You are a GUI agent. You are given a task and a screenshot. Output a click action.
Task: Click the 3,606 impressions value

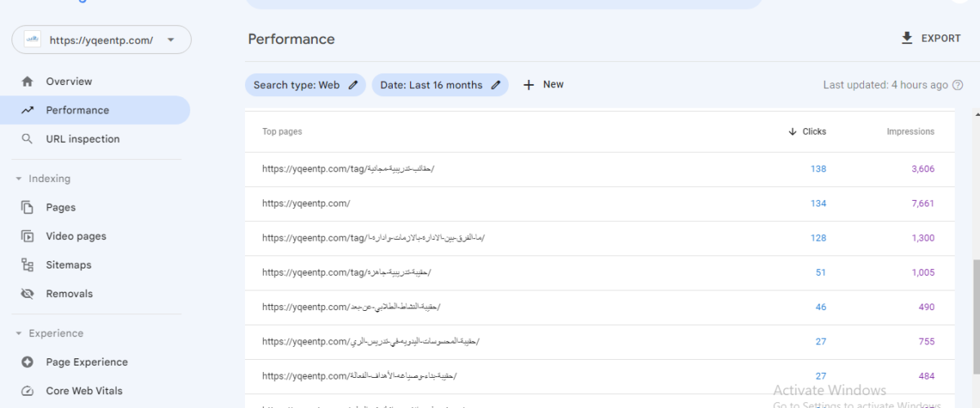coord(923,169)
